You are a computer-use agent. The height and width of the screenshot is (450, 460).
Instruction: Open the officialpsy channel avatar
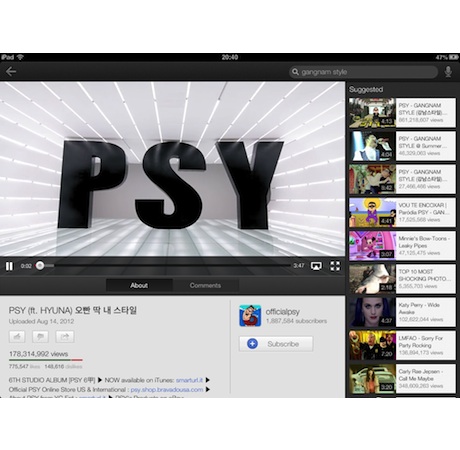250,315
